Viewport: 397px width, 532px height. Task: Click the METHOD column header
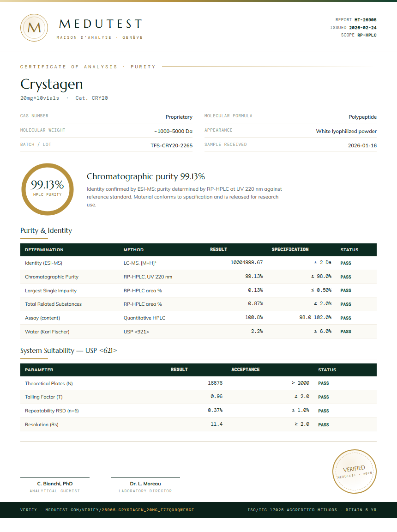click(x=133, y=250)
